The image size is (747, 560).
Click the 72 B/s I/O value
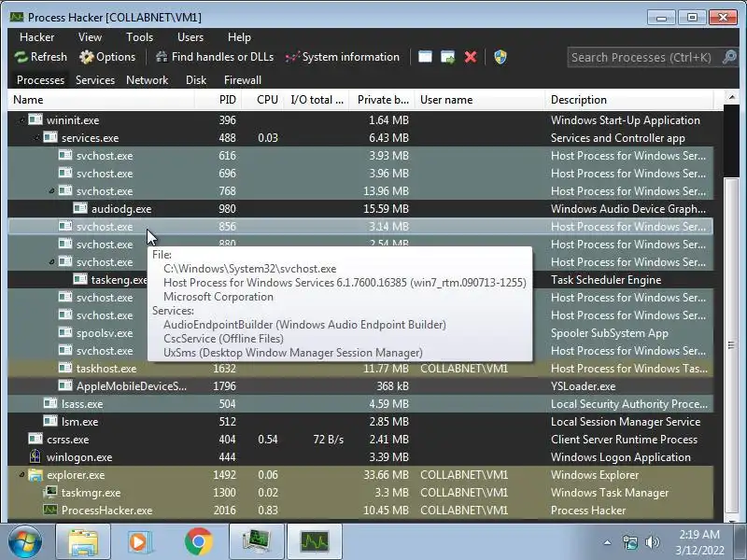coord(329,440)
